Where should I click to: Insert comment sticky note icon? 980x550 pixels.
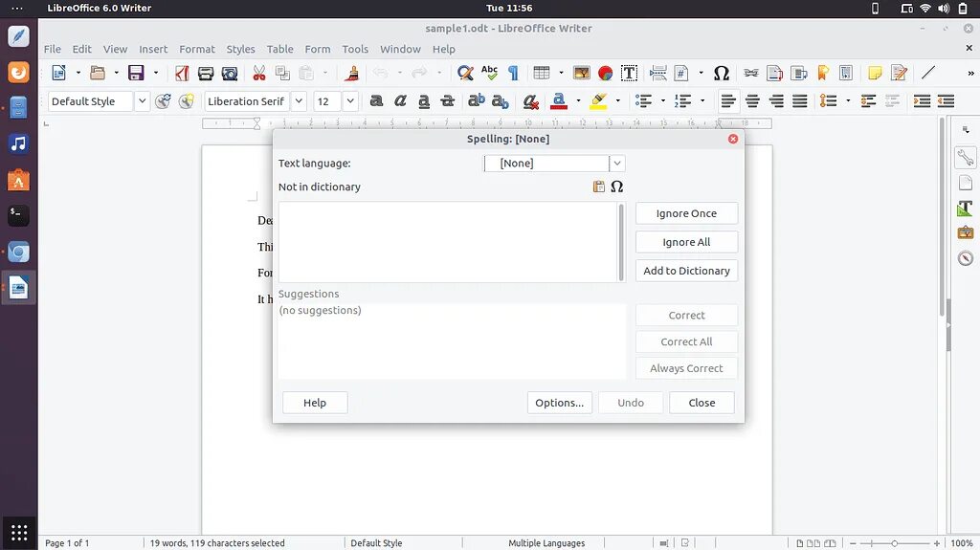875,73
